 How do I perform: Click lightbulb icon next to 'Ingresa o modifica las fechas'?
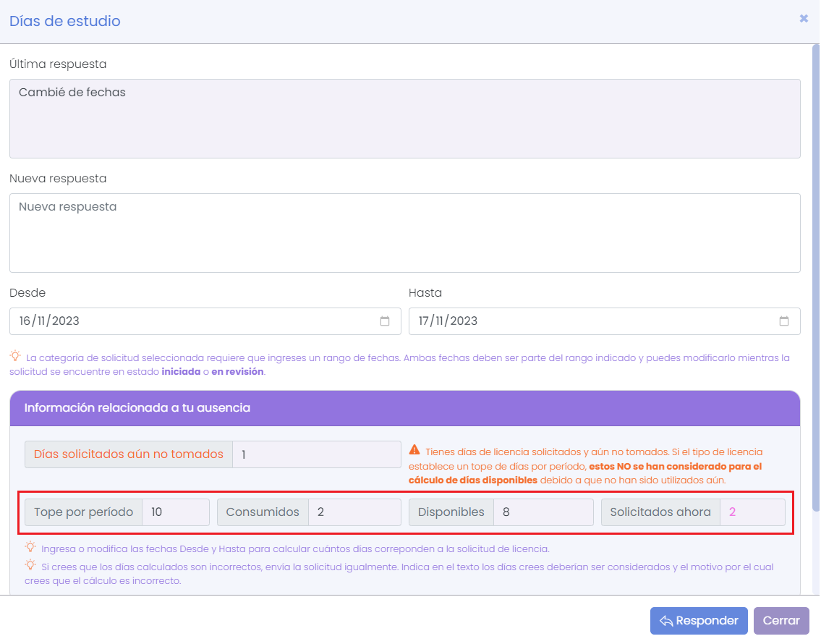click(30, 547)
